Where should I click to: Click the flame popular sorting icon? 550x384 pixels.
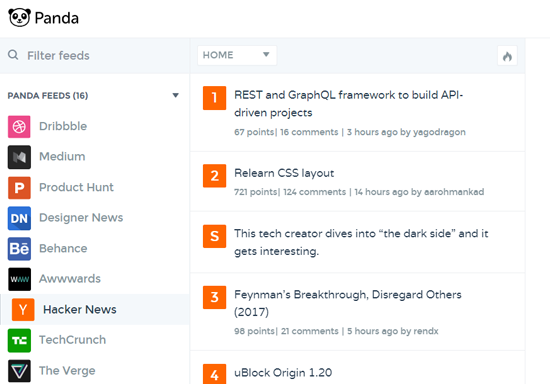pos(507,56)
